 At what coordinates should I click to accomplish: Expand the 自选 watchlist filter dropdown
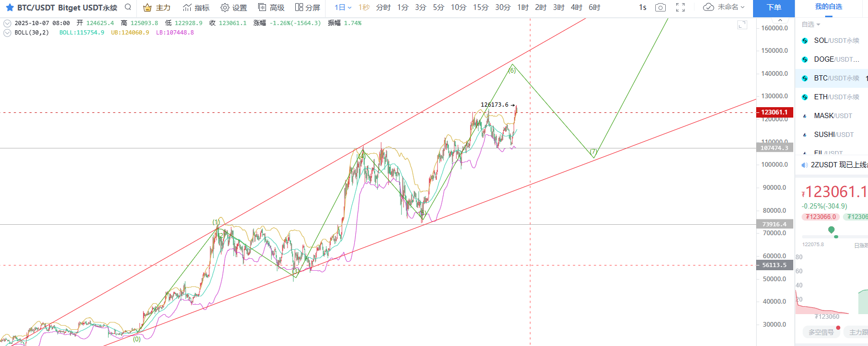point(811,25)
